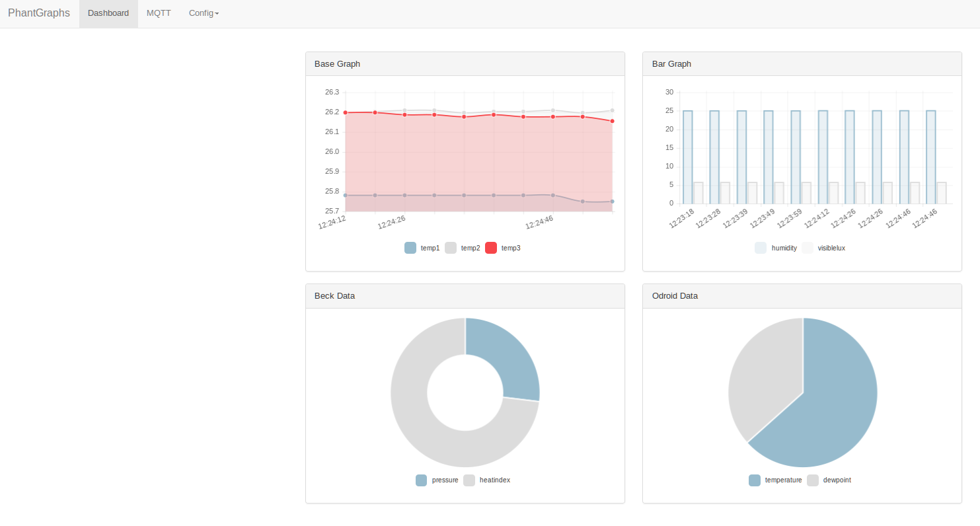Screen dimensions: 980x526
Task: Open the MQTT page
Action: (159, 14)
